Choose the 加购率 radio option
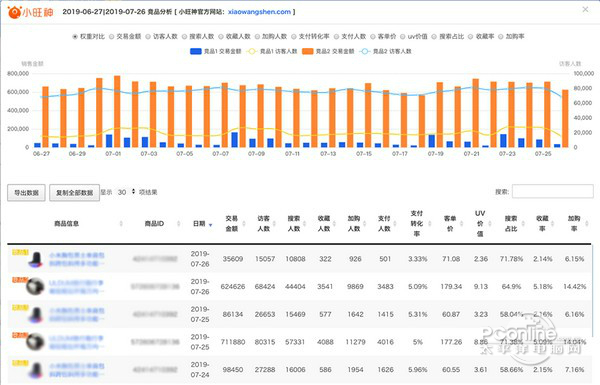The height and width of the screenshot is (385, 600). (501, 37)
